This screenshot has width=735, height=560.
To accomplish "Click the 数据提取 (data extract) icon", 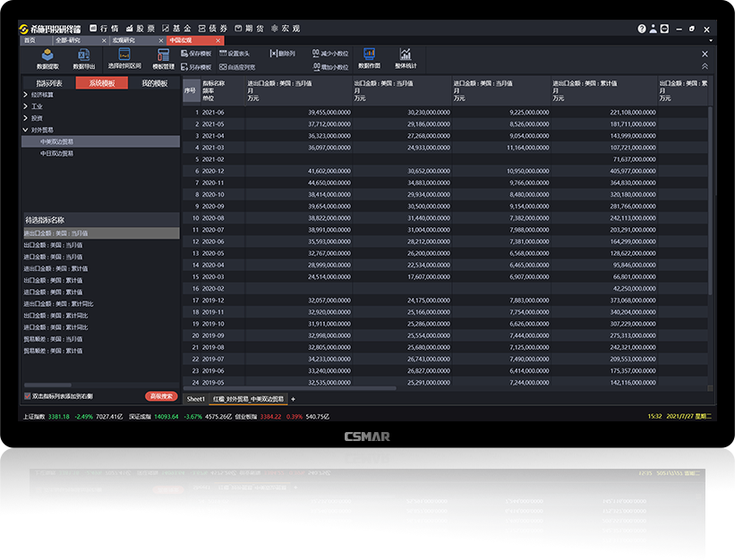I will tap(47, 55).
